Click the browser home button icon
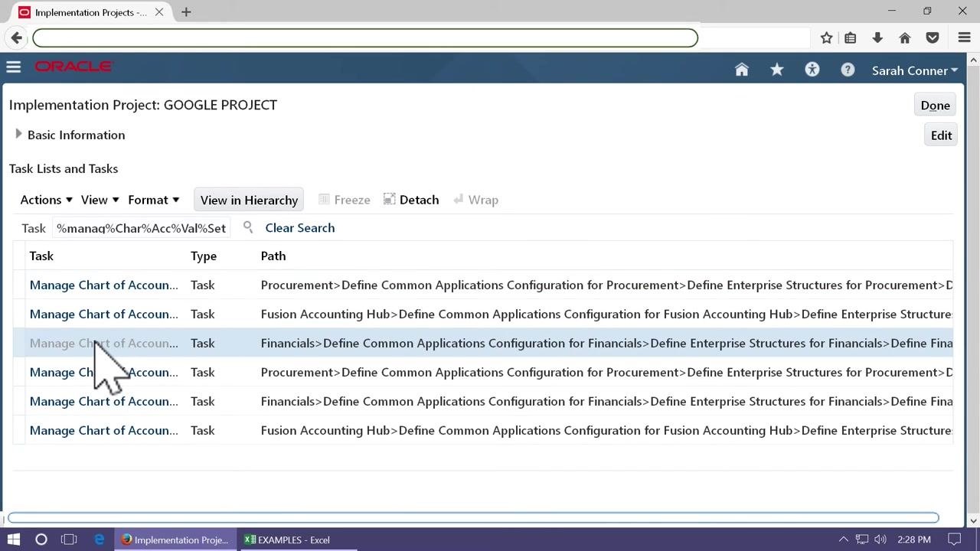 coord(904,37)
